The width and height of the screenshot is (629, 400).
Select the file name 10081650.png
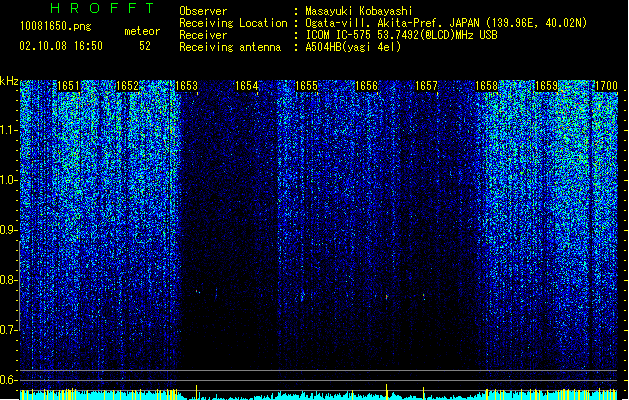(55, 26)
